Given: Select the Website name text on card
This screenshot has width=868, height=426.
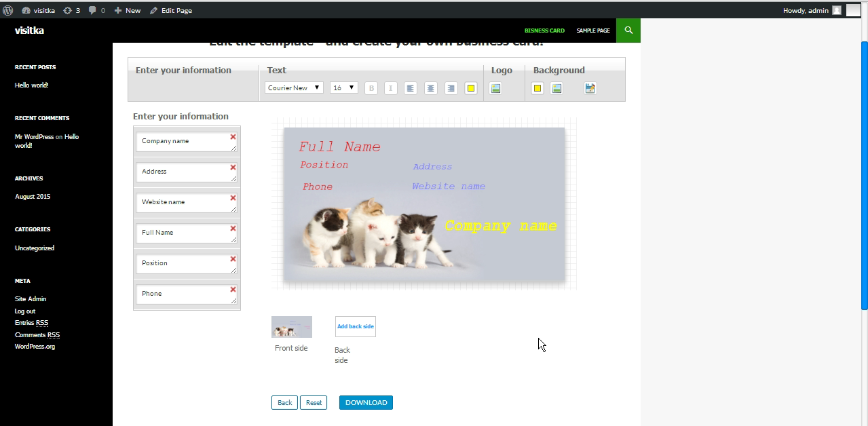Looking at the screenshot, I should (x=449, y=187).
